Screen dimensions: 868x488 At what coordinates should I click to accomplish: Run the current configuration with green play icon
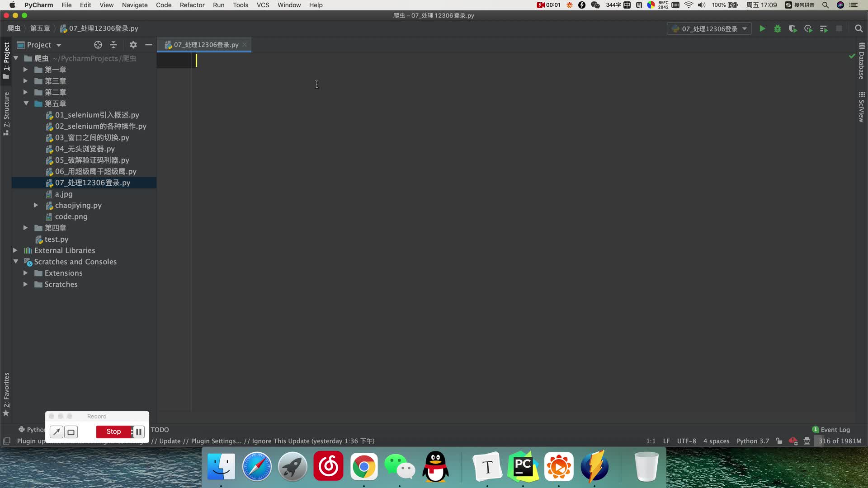pos(762,29)
